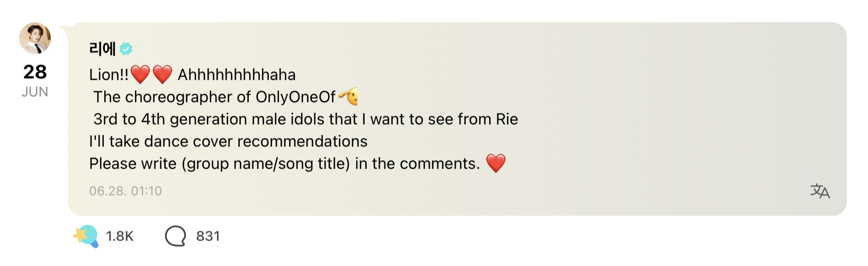The height and width of the screenshot is (266, 868).
Task: Click the red heart emojis after Lion!!
Action: [x=151, y=75]
